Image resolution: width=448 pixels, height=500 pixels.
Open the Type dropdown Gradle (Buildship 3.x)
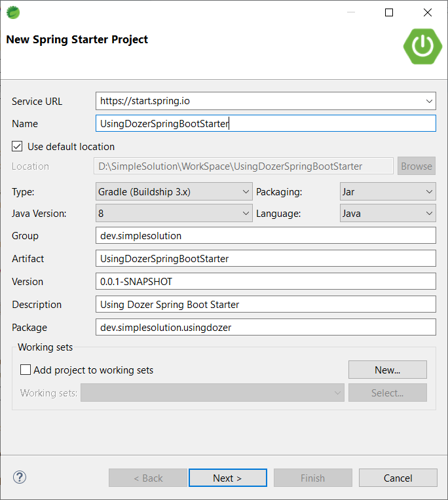(x=174, y=191)
